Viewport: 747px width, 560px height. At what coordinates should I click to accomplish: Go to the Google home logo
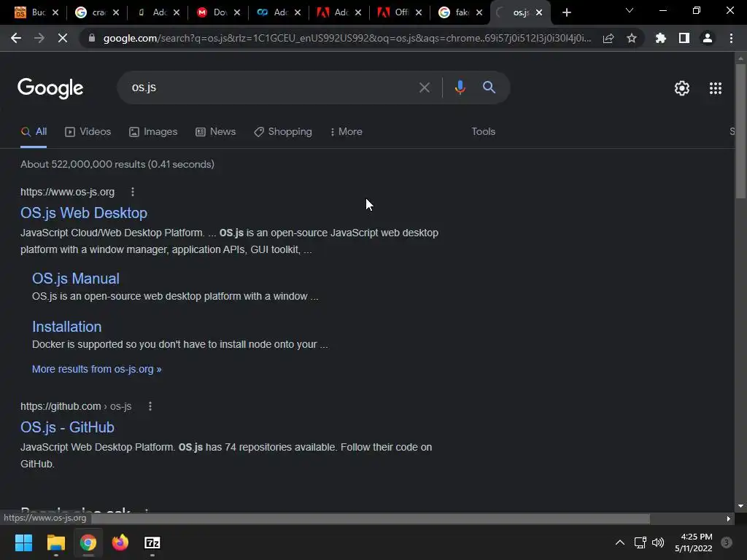click(50, 88)
